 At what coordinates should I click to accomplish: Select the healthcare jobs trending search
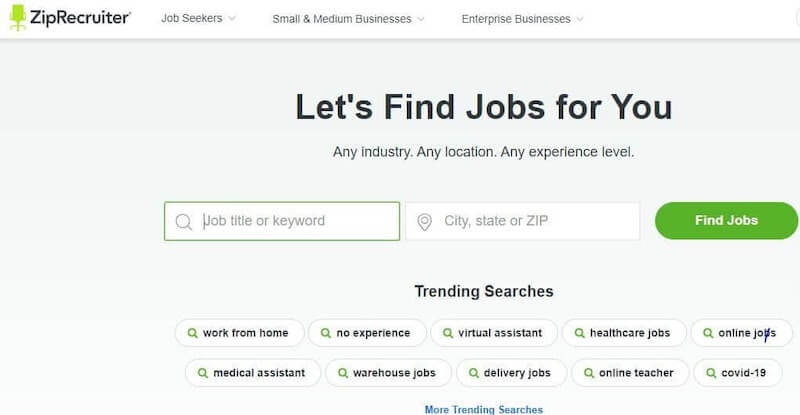point(624,333)
